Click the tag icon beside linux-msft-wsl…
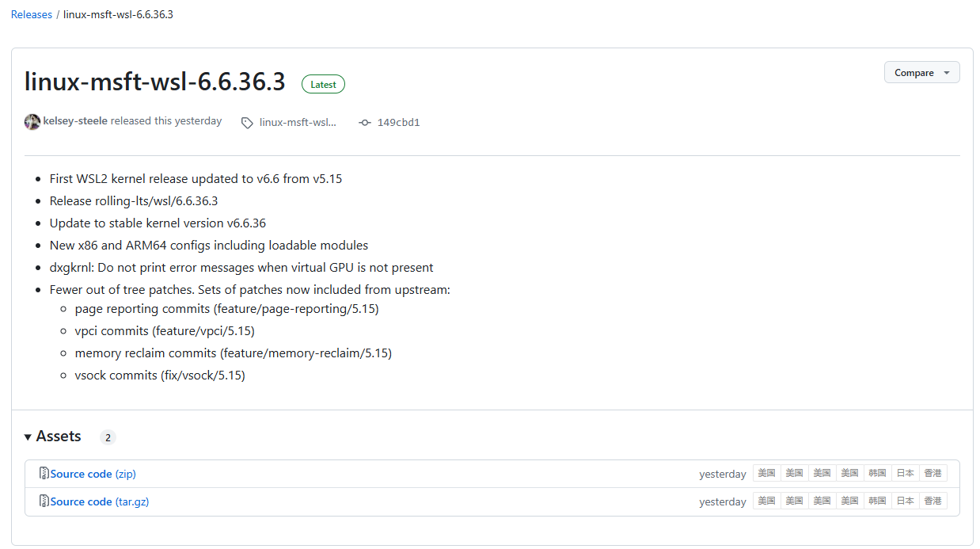 (247, 123)
